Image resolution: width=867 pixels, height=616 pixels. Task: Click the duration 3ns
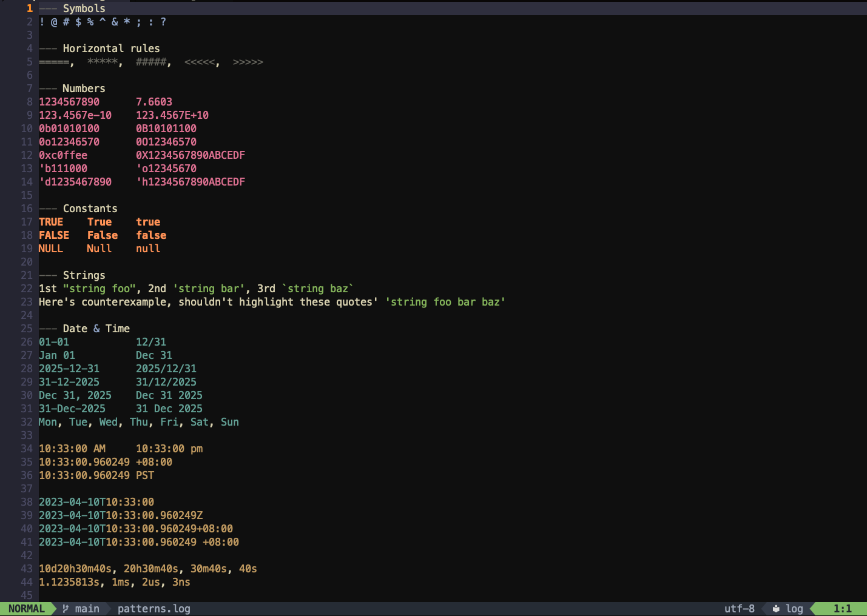point(181,582)
